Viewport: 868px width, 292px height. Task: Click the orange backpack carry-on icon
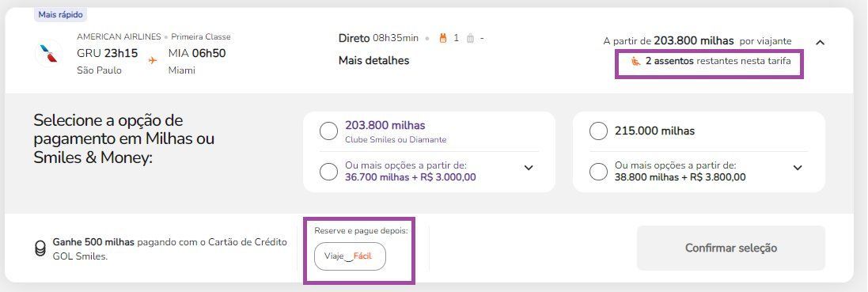click(x=442, y=38)
